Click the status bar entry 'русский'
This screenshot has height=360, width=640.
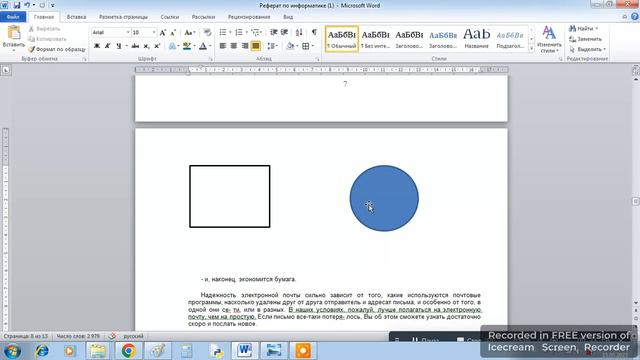click(x=133, y=336)
